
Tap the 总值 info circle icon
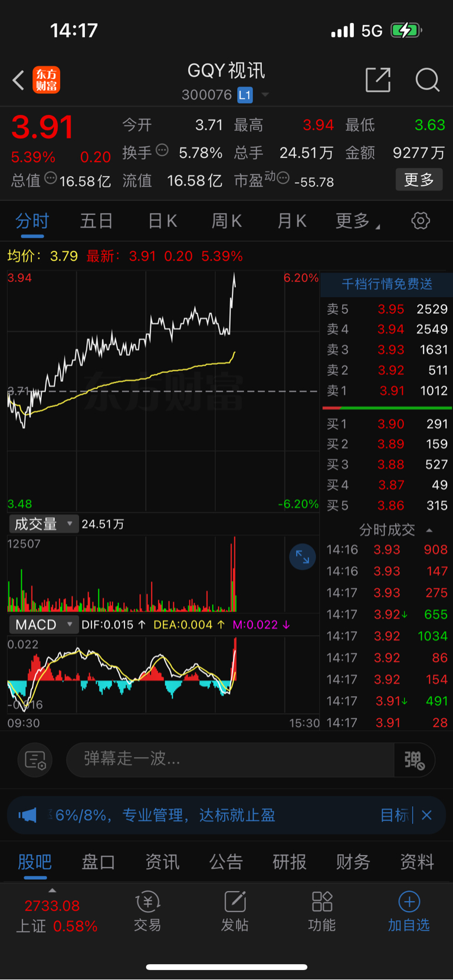(51, 178)
